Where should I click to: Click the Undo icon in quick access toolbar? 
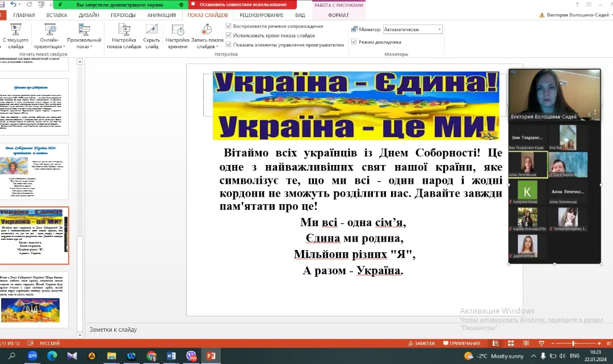pos(14,5)
